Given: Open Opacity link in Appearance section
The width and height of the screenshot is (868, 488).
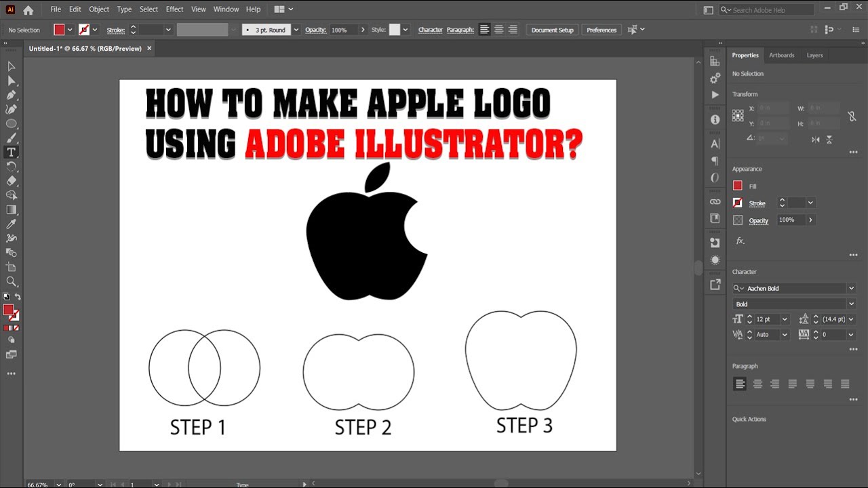Looking at the screenshot, I should (x=759, y=220).
